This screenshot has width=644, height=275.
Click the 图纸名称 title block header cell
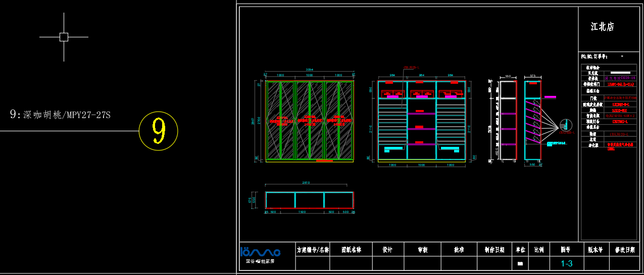[351, 249]
